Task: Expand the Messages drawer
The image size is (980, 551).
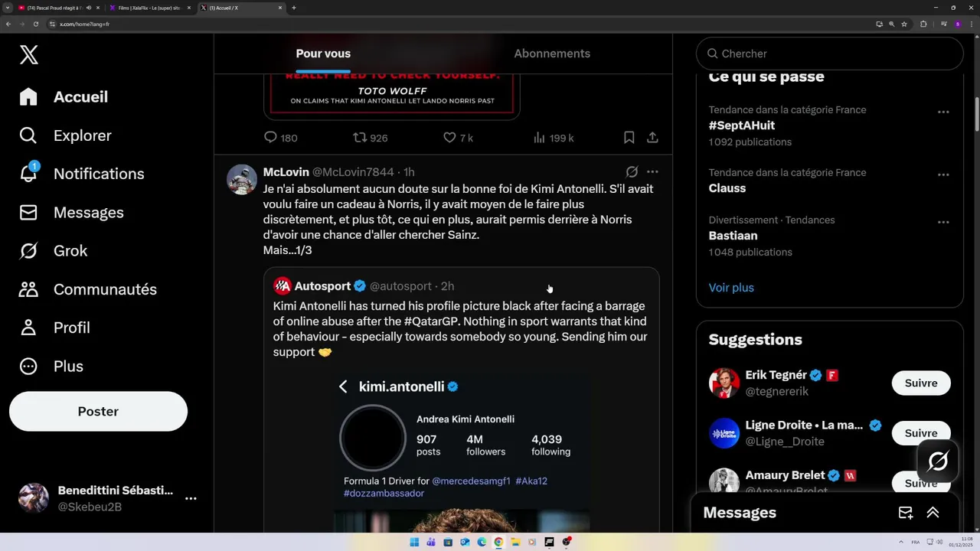Action: [933, 513]
